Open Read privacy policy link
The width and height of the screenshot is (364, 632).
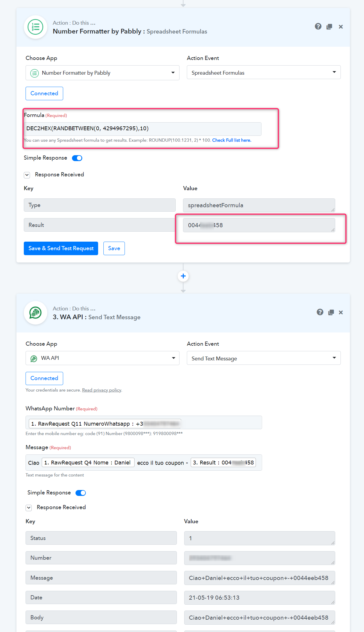[x=102, y=390]
